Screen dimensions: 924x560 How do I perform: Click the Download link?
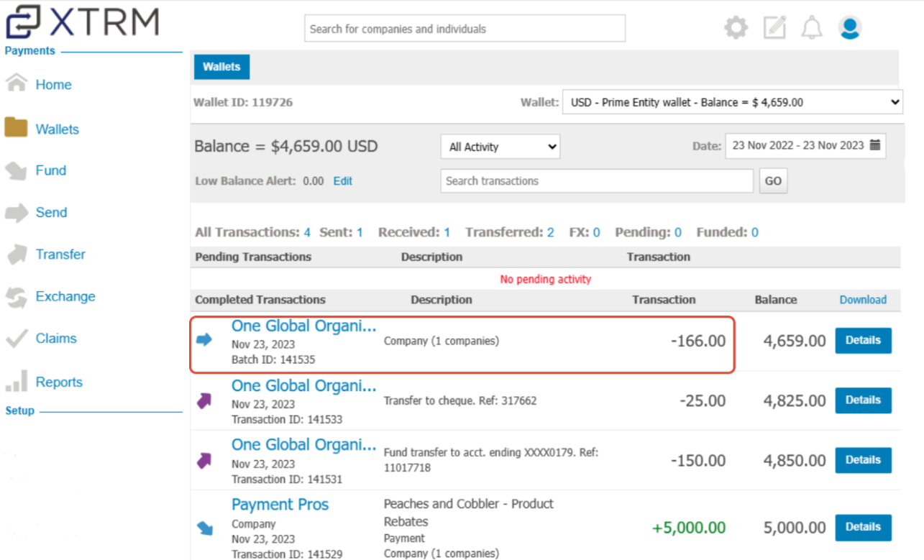[863, 300]
